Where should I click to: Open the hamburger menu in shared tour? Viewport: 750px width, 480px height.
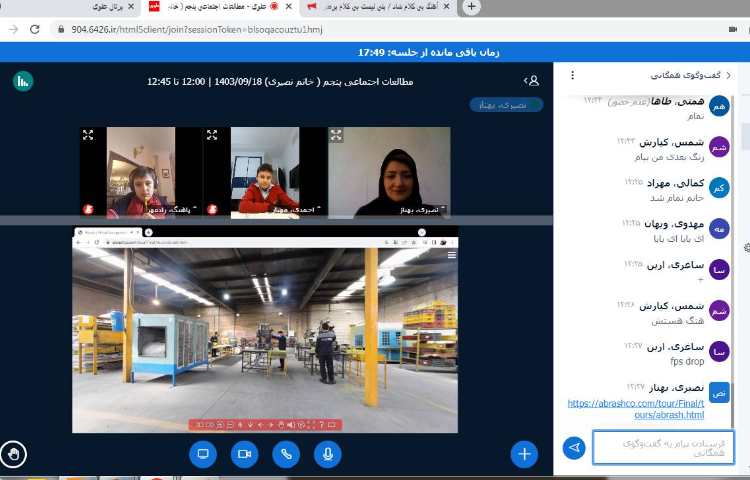tap(452, 255)
